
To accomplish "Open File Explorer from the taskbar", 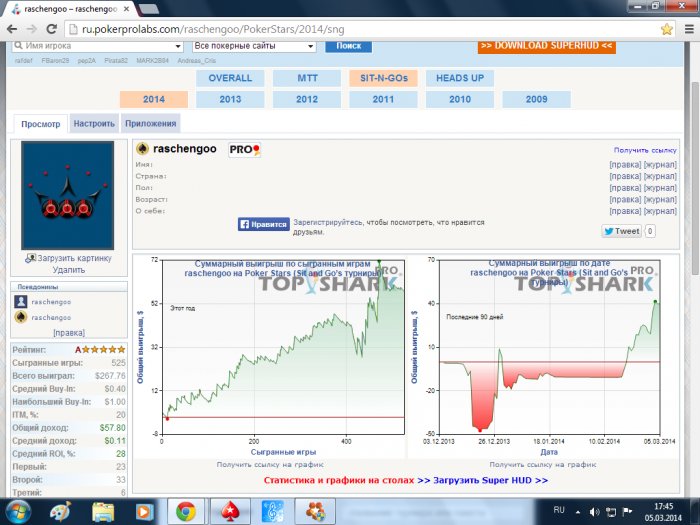I will [103, 512].
